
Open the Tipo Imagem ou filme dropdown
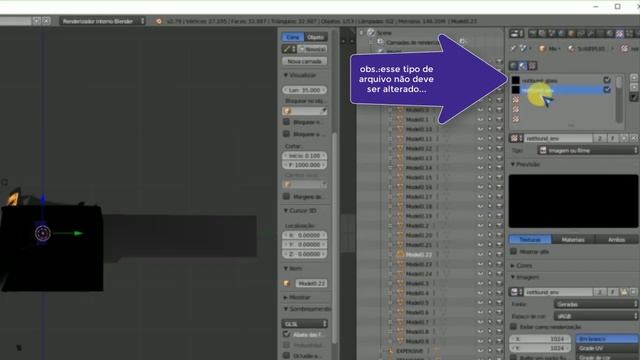click(x=588, y=151)
